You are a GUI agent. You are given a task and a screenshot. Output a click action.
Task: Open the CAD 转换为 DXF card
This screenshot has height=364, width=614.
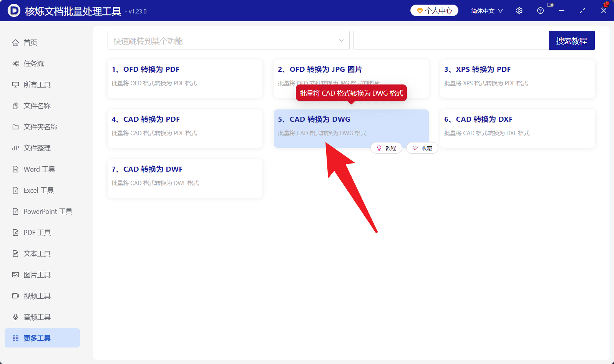(518, 129)
